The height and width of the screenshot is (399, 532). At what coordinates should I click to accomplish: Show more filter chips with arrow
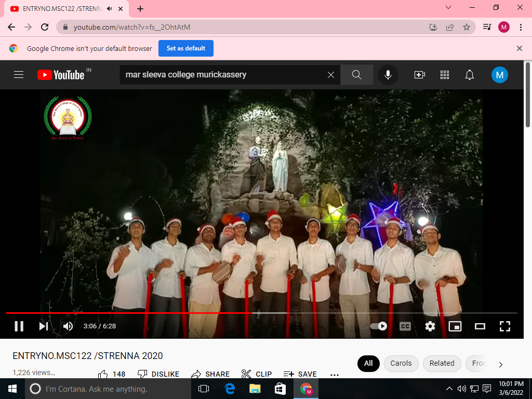click(501, 364)
